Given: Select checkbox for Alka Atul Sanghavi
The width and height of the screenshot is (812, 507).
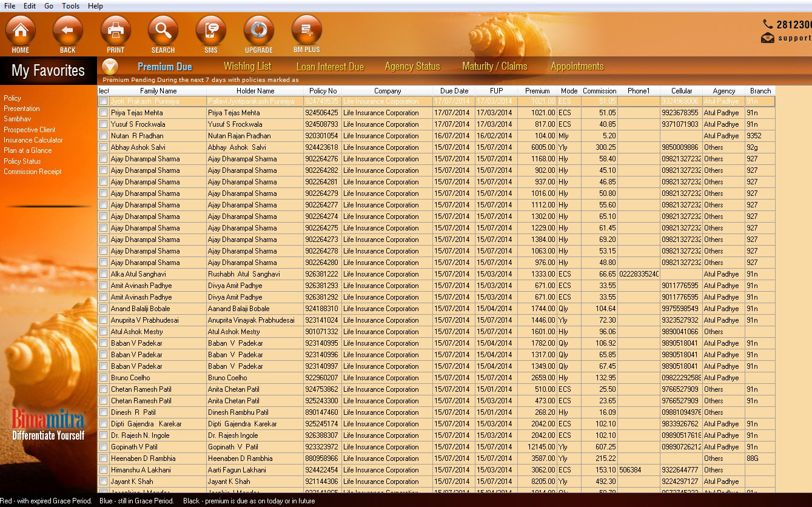Looking at the screenshot, I should 104,274.
